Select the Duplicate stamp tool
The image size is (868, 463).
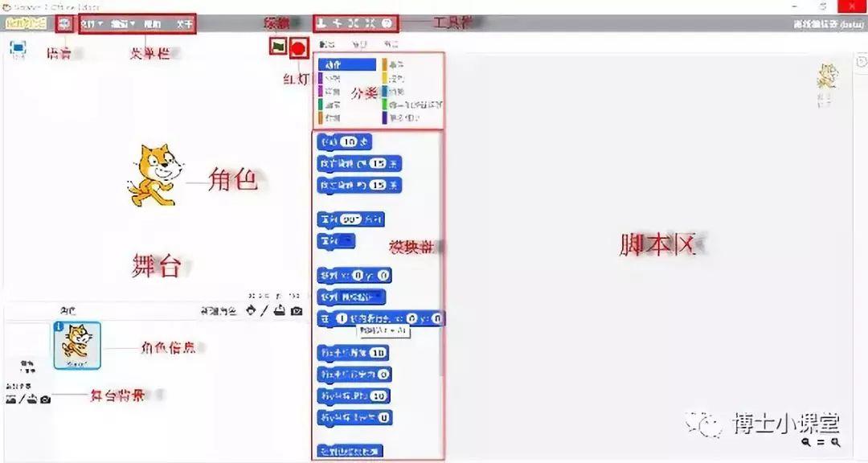point(321,24)
